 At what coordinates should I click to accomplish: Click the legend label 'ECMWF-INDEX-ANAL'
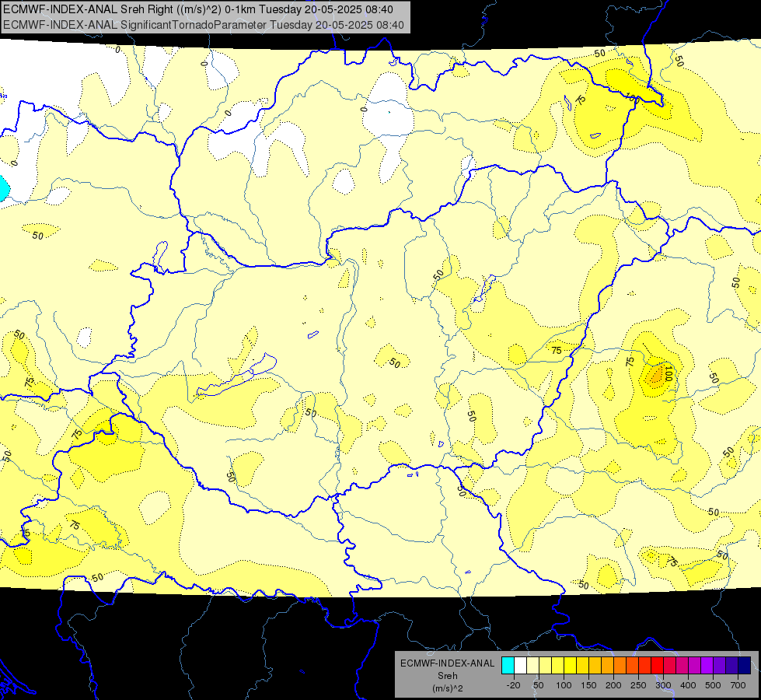coord(448,663)
